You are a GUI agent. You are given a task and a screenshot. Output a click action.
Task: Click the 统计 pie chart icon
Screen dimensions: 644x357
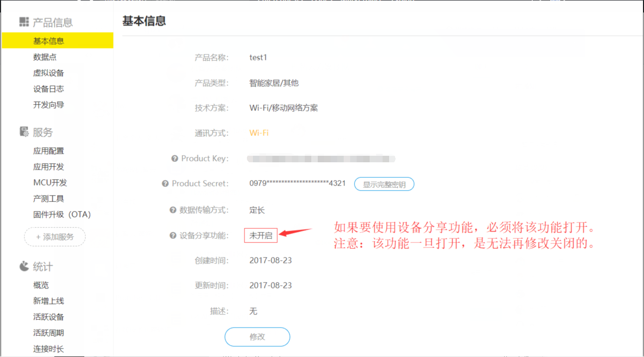[x=23, y=266]
